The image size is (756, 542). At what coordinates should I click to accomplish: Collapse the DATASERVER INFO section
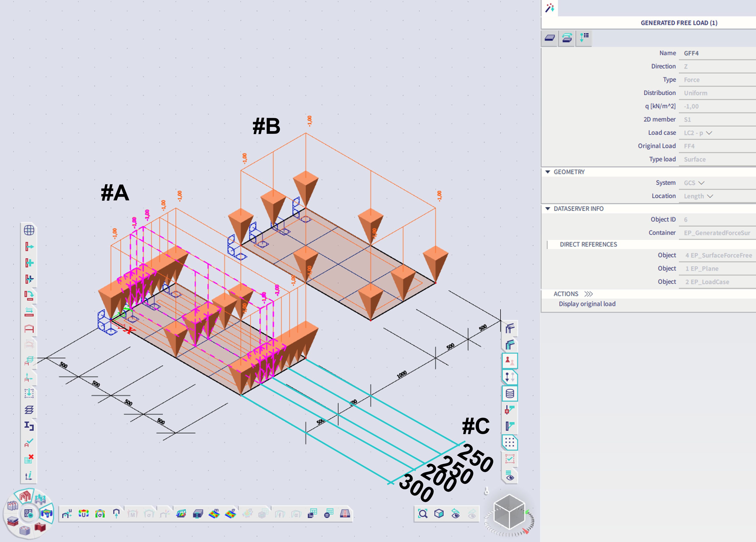point(548,209)
